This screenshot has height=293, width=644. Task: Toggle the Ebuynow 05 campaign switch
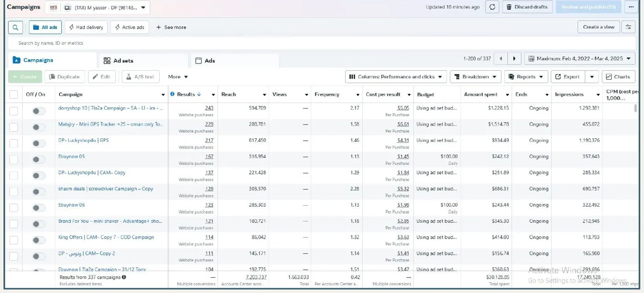coord(39,159)
